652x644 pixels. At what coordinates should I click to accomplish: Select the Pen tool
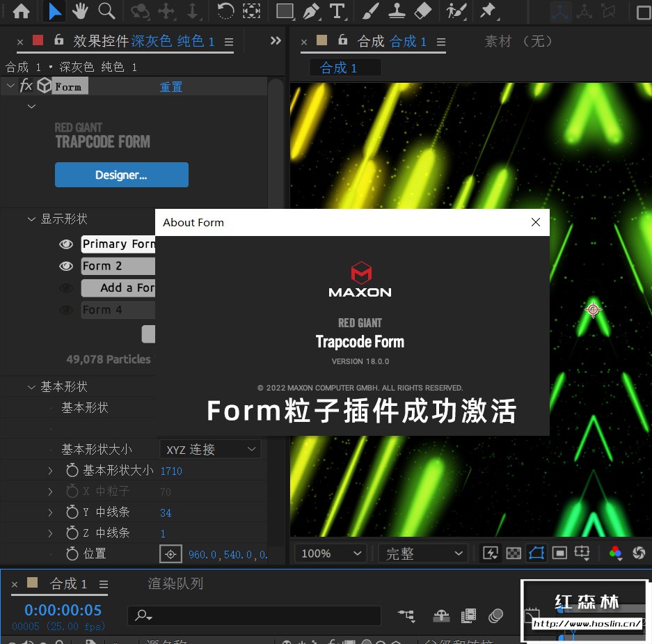(x=311, y=11)
